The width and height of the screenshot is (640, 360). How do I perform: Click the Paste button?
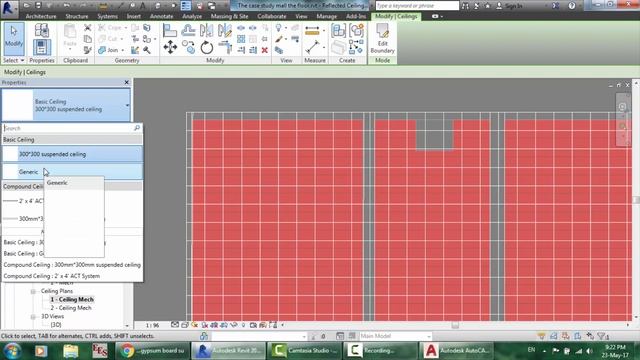[70, 36]
